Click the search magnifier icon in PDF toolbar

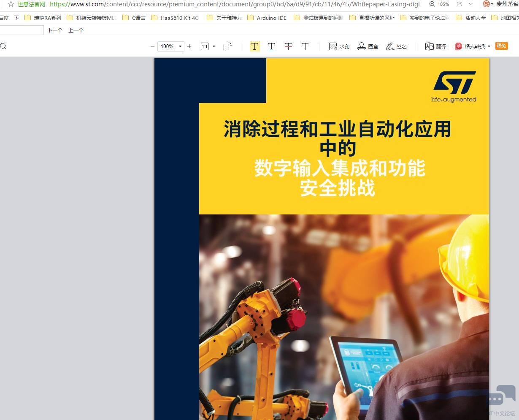(x=3, y=46)
